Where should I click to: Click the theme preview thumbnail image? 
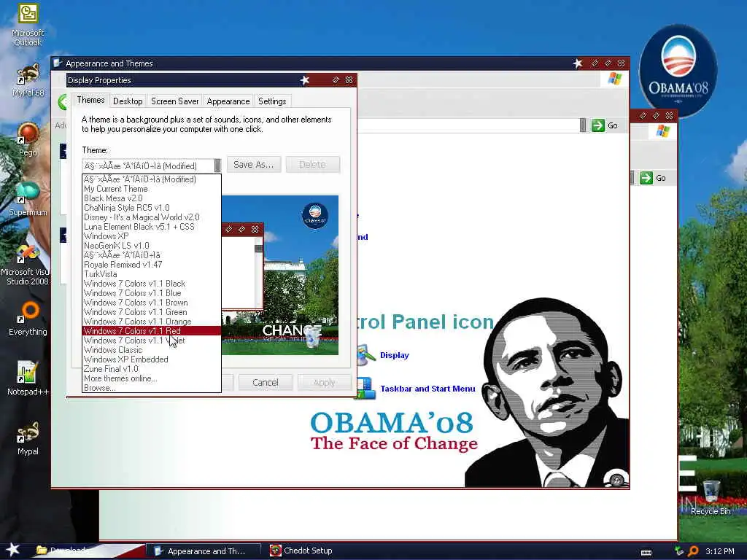point(280,275)
